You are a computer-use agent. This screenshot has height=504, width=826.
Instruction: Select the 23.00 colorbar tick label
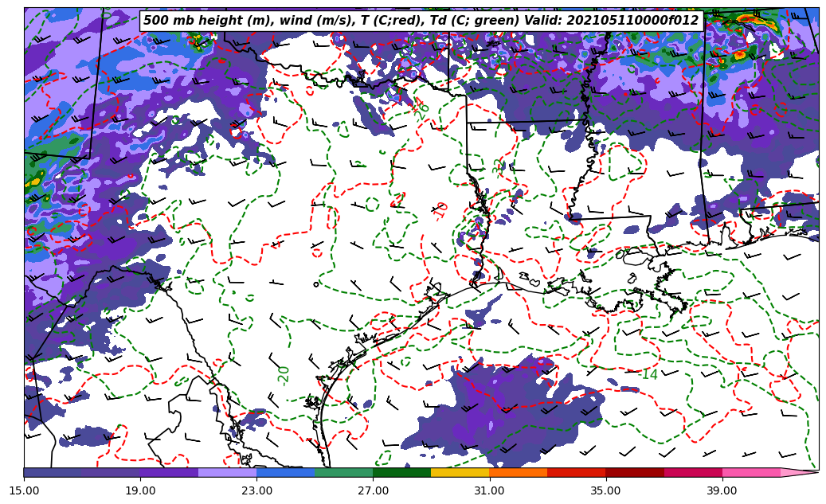(256, 490)
